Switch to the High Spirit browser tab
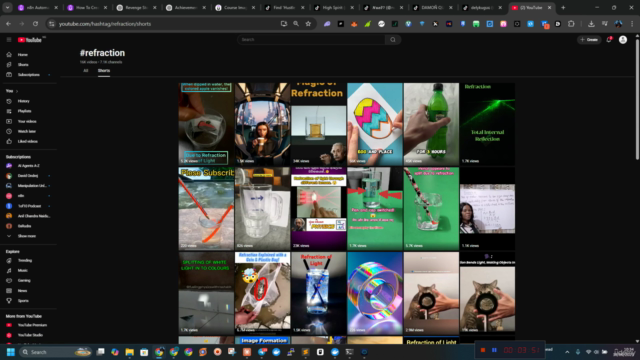This screenshot has width=640, height=360. pos(334,7)
